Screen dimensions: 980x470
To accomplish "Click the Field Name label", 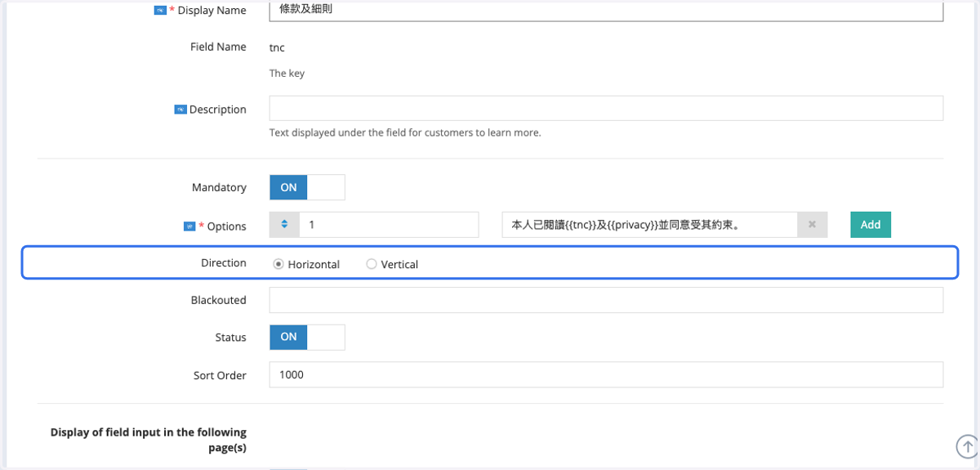I will tap(218, 47).
